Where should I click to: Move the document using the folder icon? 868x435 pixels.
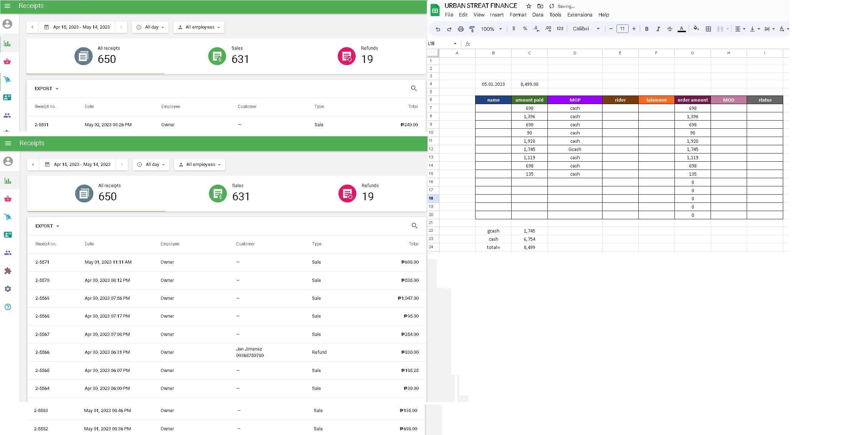pos(540,6)
